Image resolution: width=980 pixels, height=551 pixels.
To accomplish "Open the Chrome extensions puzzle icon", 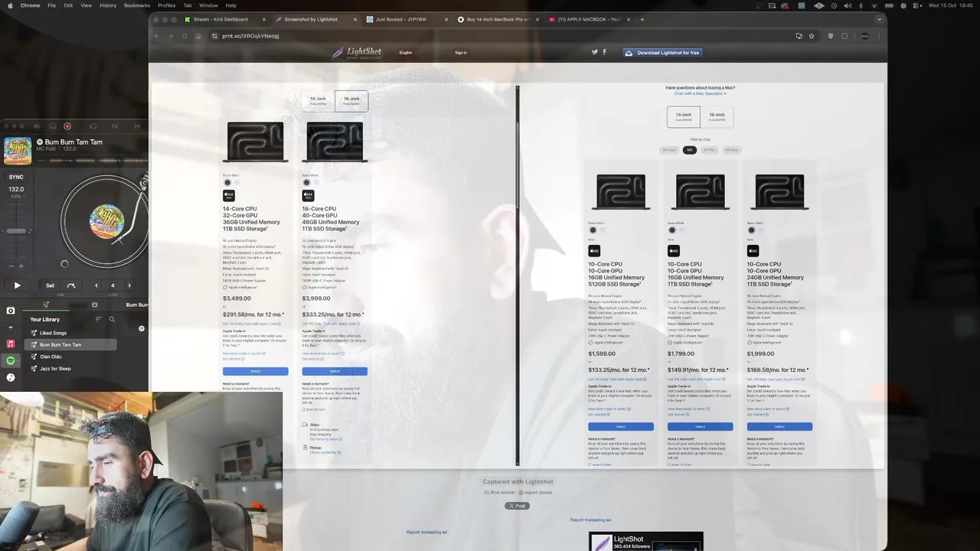I will click(x=844, y=36).
